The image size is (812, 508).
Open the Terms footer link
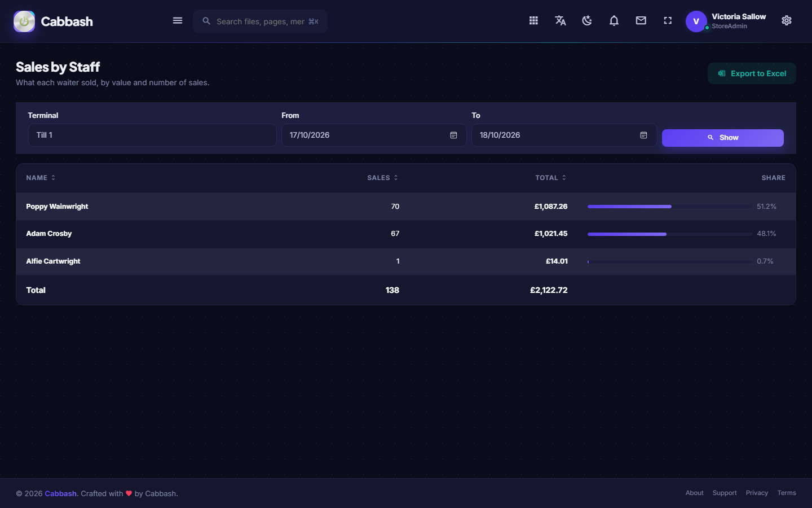click(x=787, y=493)
